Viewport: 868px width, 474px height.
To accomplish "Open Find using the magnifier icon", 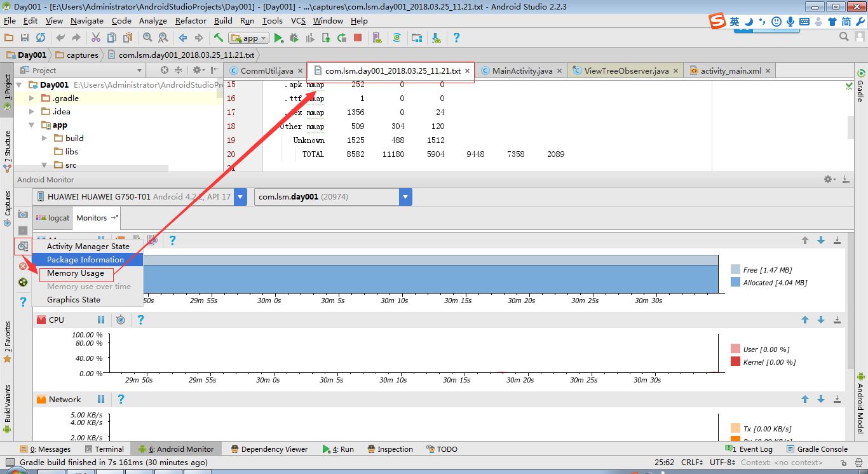I will [x=147, y=38].
